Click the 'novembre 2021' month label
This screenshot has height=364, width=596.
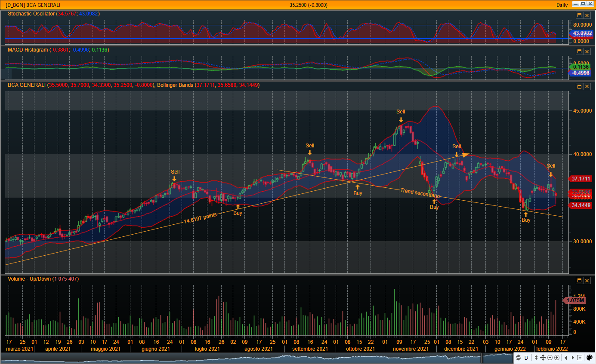pos(411,349)
